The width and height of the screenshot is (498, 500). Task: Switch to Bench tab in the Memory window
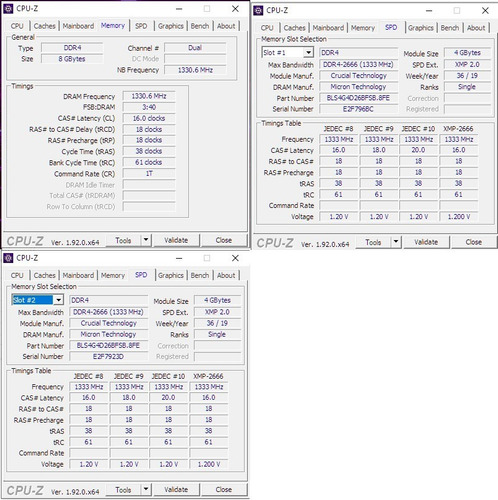coord(200,26)
